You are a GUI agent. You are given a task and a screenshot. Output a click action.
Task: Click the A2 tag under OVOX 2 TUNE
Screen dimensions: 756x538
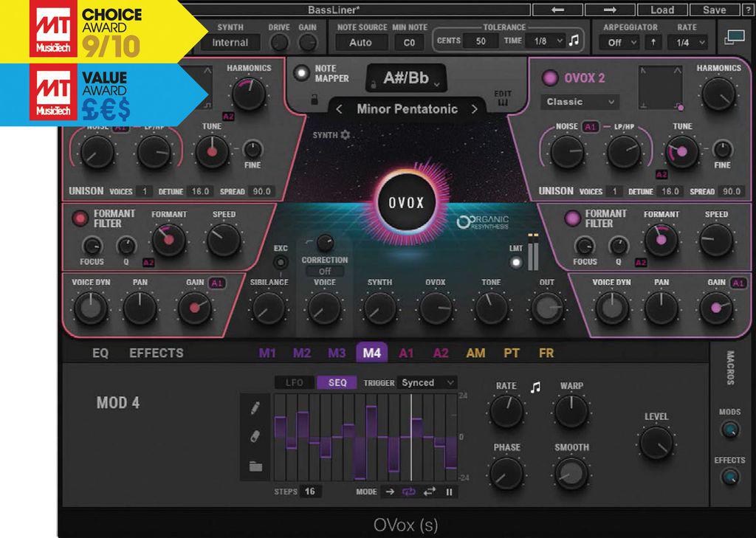click(661, 174)
